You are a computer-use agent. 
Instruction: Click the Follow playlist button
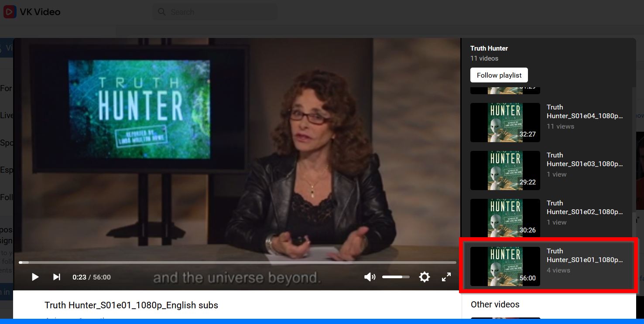pyautogui.click(x=499, y=75)
